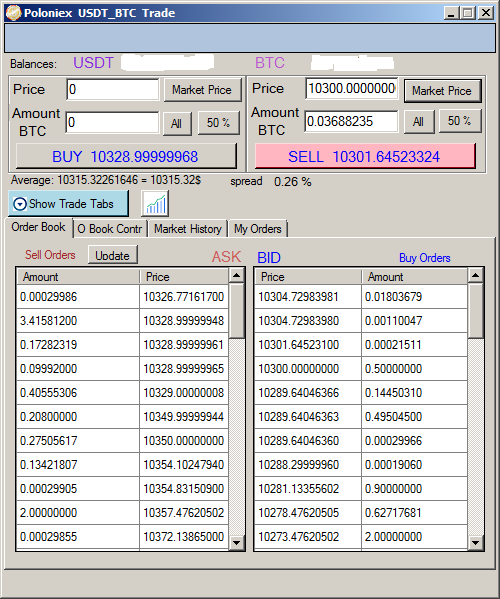Select bid price 10289.64046363

[x=308, y=417]
